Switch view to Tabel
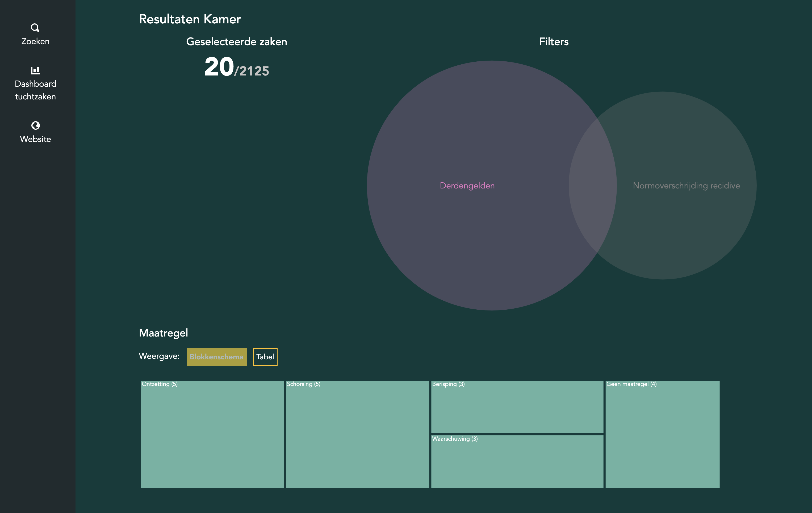The image size is (812, 513). point(265,357)
